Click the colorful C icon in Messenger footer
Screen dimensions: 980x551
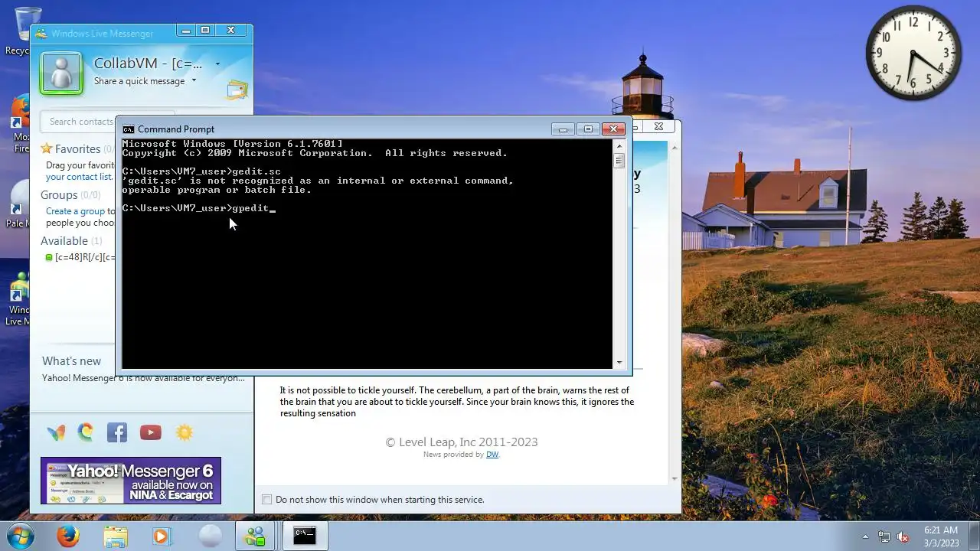85,432
